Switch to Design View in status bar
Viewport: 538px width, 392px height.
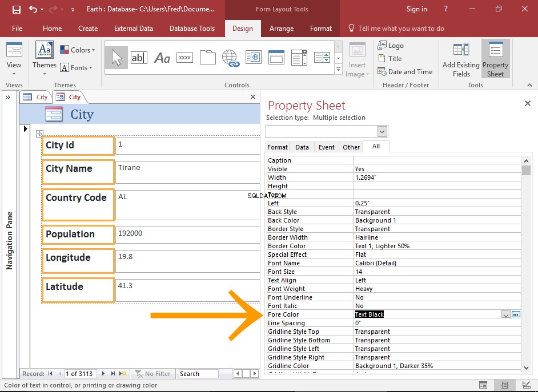coord(527,386)
